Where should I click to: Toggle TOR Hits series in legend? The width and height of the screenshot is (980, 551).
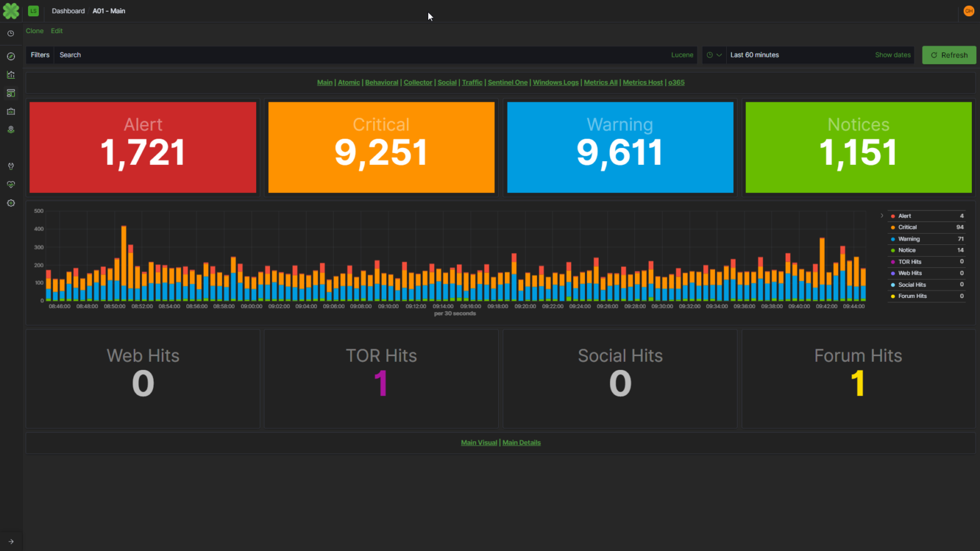(909, 262)
